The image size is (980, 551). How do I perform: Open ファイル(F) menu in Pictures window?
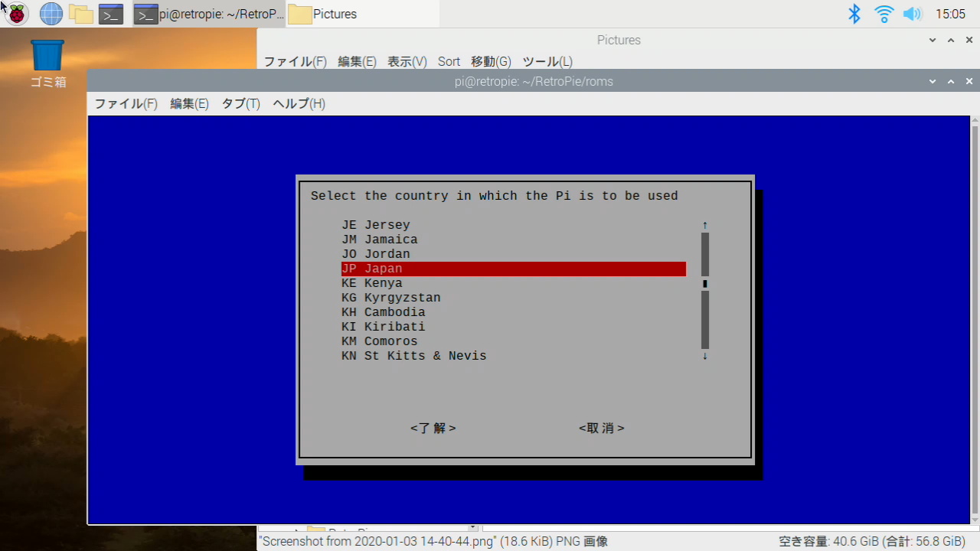295,61
